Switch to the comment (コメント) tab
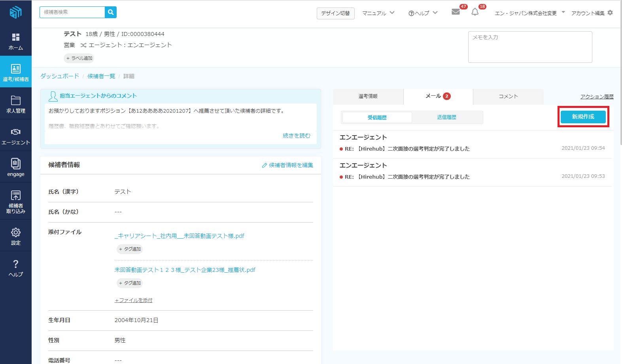 508,96
